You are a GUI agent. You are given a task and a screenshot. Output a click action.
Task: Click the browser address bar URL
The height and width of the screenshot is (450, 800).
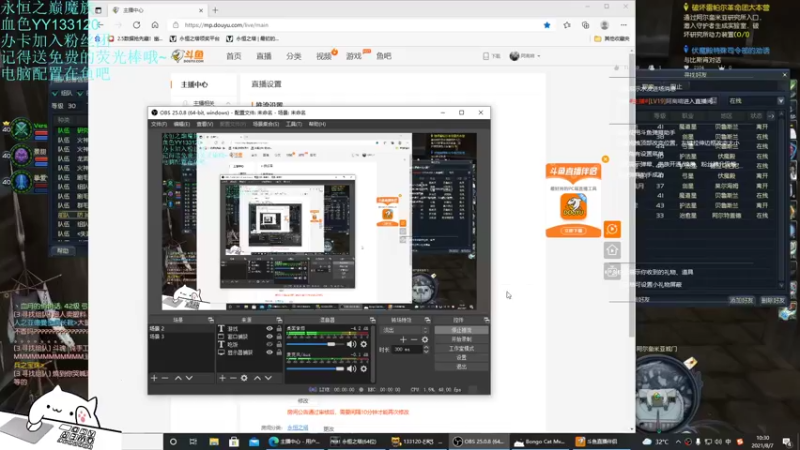tap(227, 25)
